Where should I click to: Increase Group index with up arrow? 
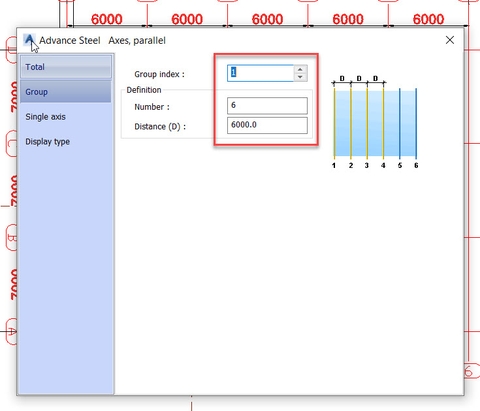[300, 69]
